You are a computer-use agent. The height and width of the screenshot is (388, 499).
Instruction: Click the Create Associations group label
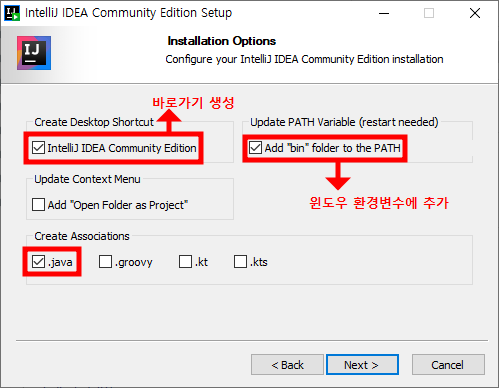click(x=82, y=236)
